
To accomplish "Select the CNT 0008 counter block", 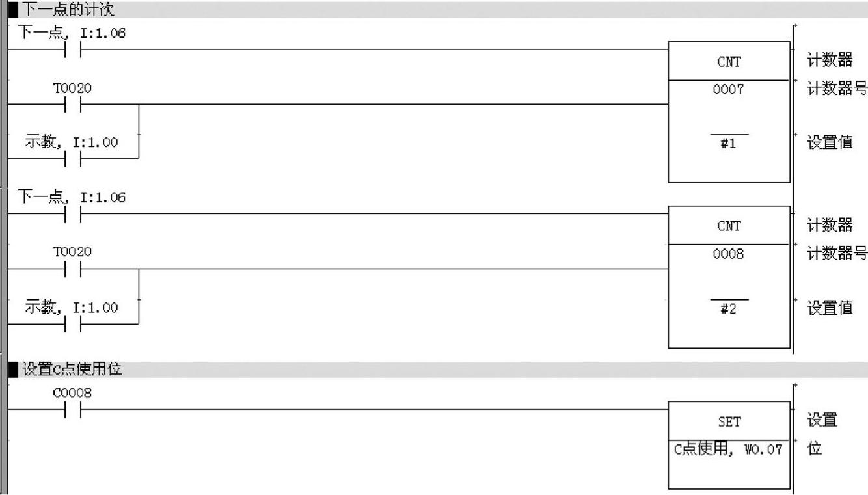I will (729, 276).
